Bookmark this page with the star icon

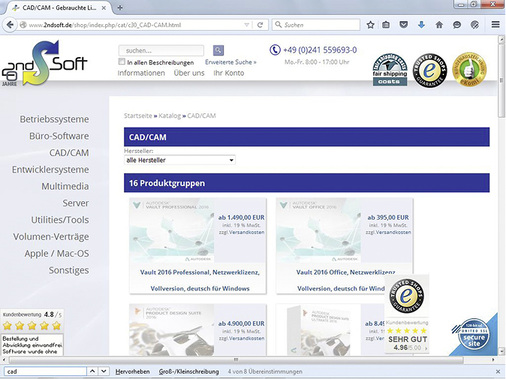(370, 25)
